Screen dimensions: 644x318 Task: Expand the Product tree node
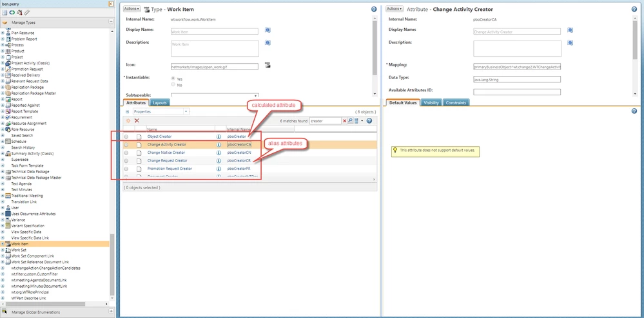coord(3,51)
